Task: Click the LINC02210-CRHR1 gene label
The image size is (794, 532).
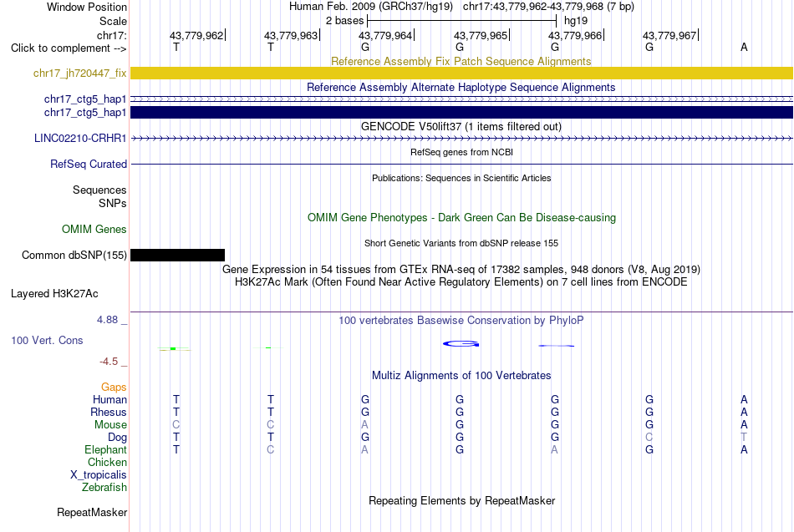Action: [x=80, y=138]
